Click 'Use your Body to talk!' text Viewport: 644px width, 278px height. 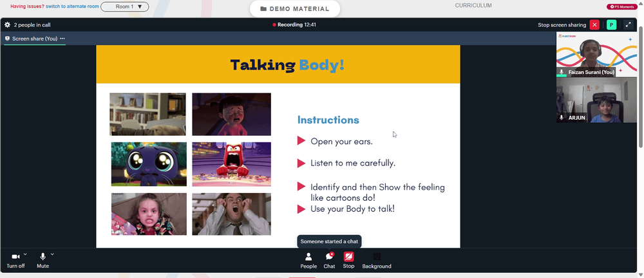[x=352, y=208]
